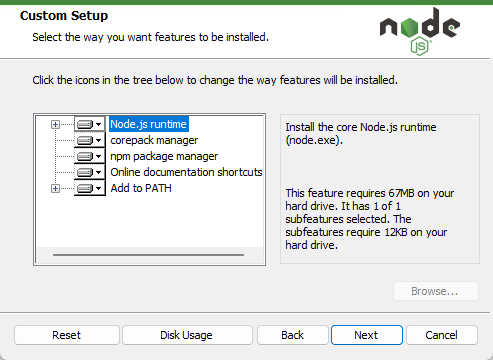Open install options arrow for corepack manager

coord(98,140)
